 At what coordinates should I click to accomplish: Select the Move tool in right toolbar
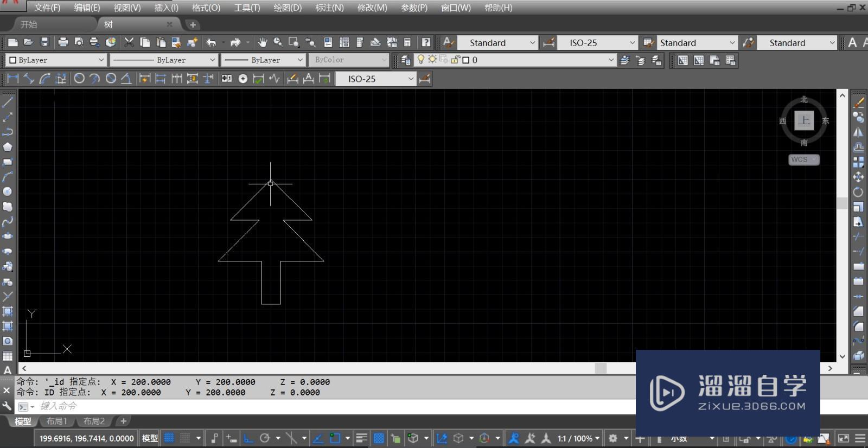click(858, 177)
